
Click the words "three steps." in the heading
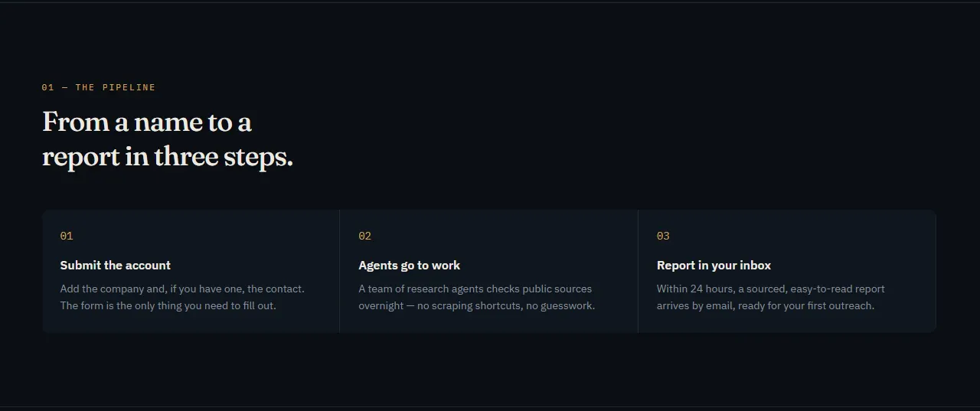click(224, 157)
